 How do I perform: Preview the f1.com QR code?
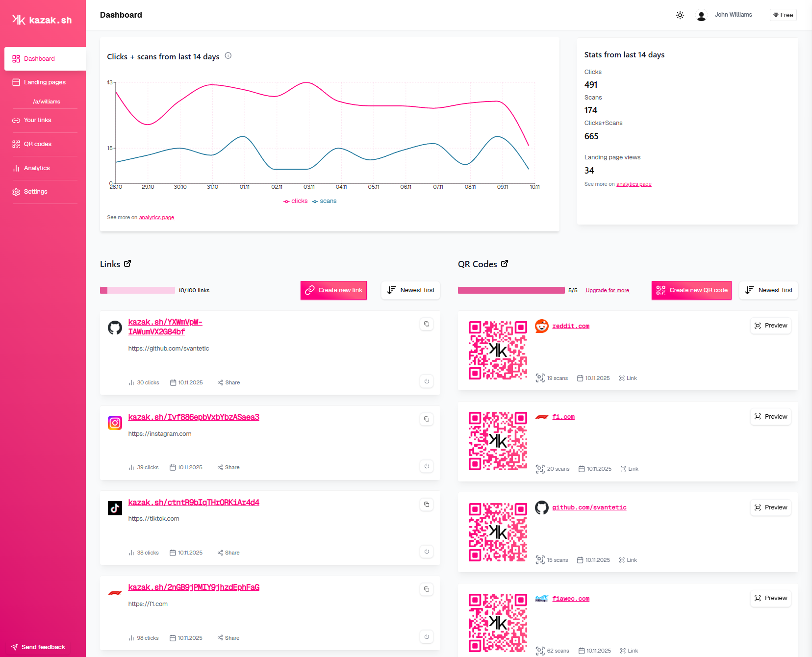point(770,417)
